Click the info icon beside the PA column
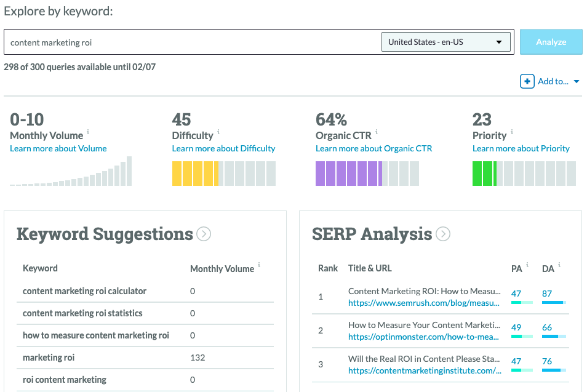 tap(529, 265)
